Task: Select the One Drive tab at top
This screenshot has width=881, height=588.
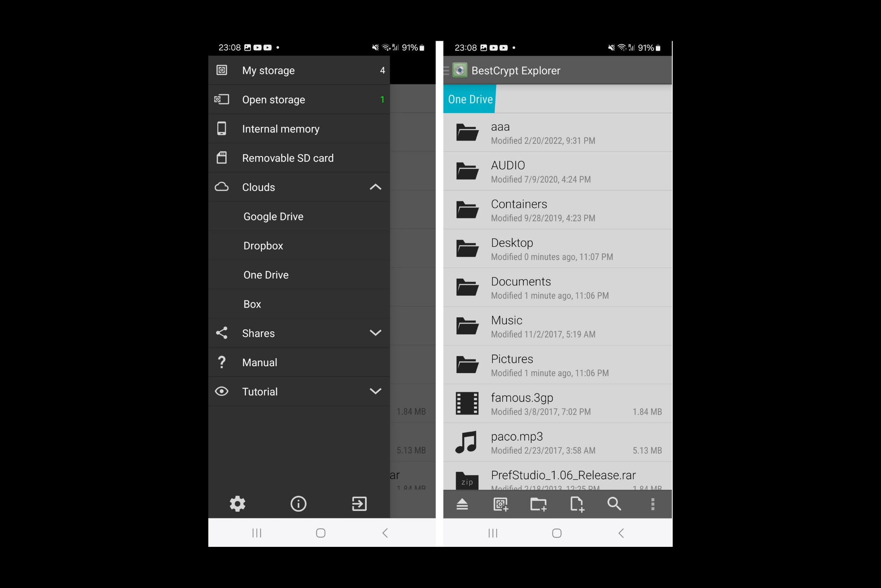Action: pos(471,99)
